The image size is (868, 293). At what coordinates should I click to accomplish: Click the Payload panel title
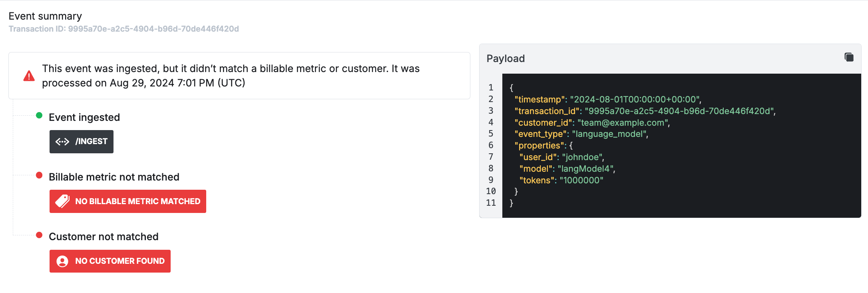point(506,58)
